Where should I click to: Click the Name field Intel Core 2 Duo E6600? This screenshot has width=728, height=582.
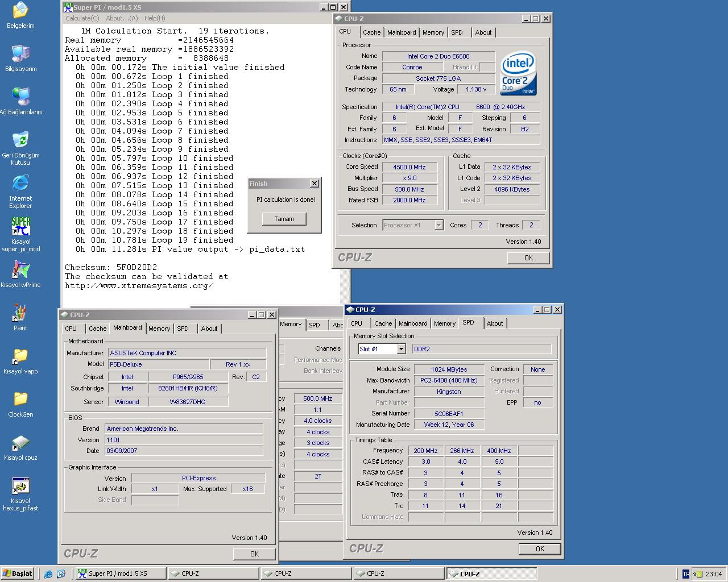438,56
